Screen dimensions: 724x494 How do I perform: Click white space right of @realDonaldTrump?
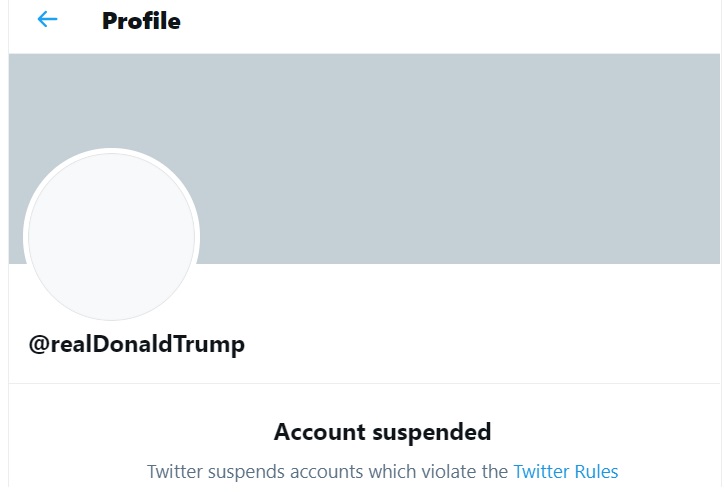[480, 344]
